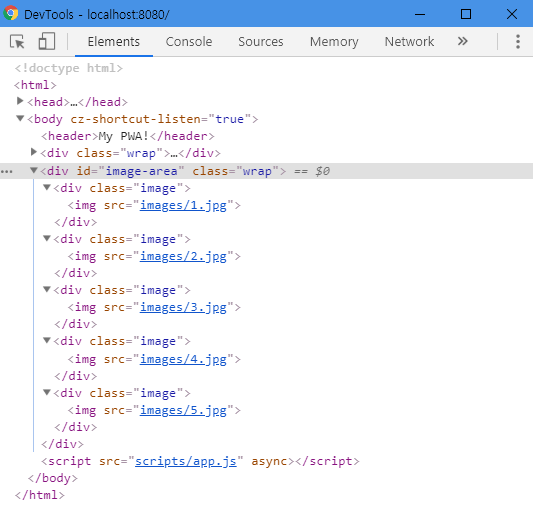This screenshot has height=510, width=533.
Task: Click the Chrome icon in title bar
Action: tap(11, 14)
